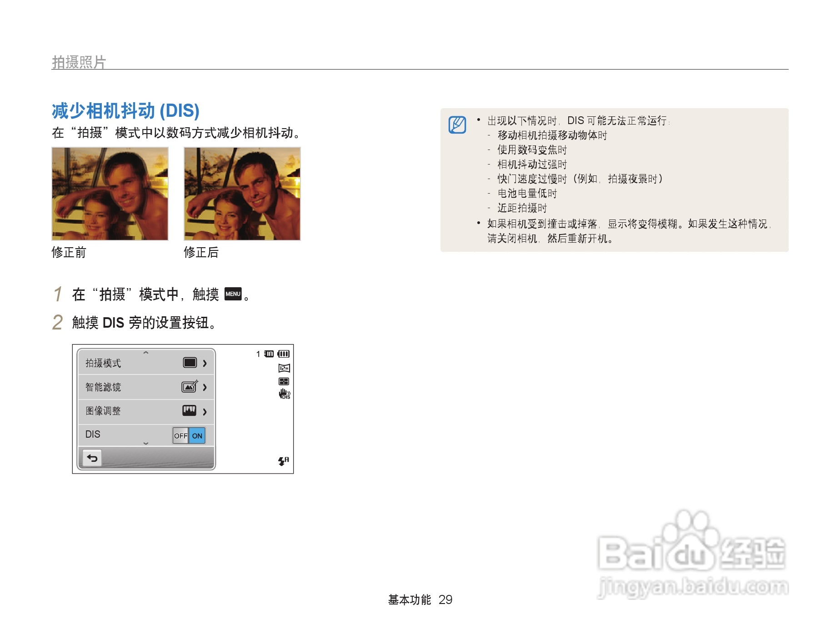Click the shot count number 1

tap(258, 354)
